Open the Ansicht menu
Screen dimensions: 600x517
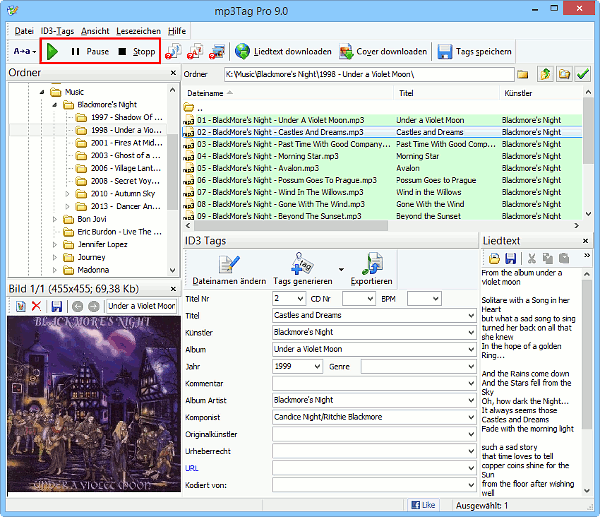[x=95, y=31]
